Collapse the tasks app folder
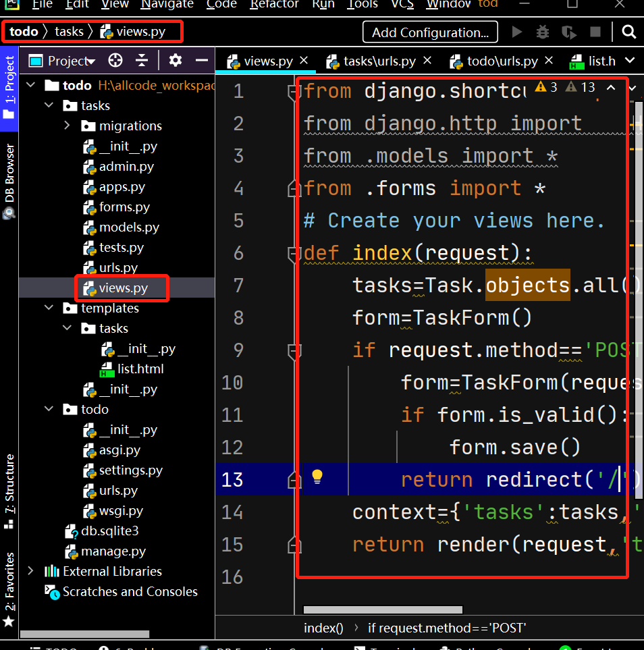Viewport: 644px width, 650px height. pos(49,105)
